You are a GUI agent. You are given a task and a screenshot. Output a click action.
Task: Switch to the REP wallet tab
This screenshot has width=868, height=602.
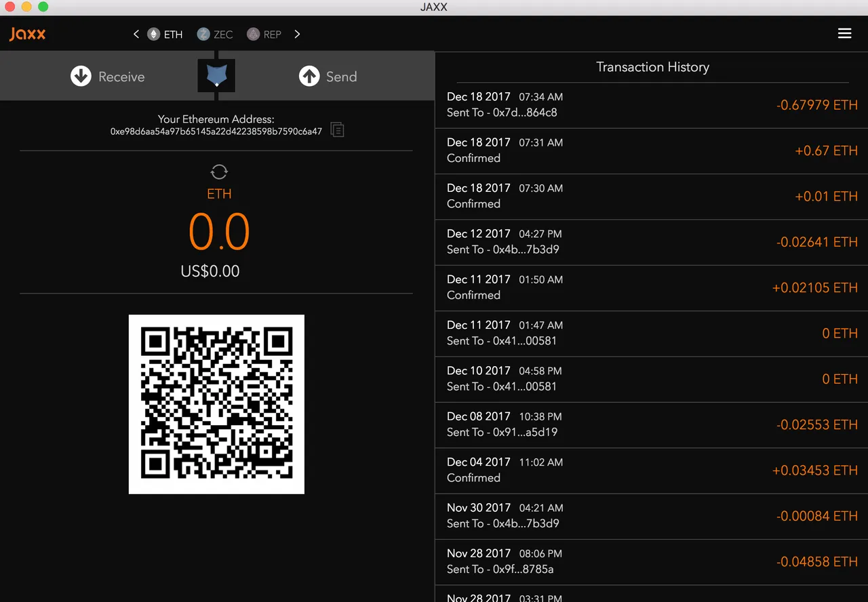[x=264, y=34]
